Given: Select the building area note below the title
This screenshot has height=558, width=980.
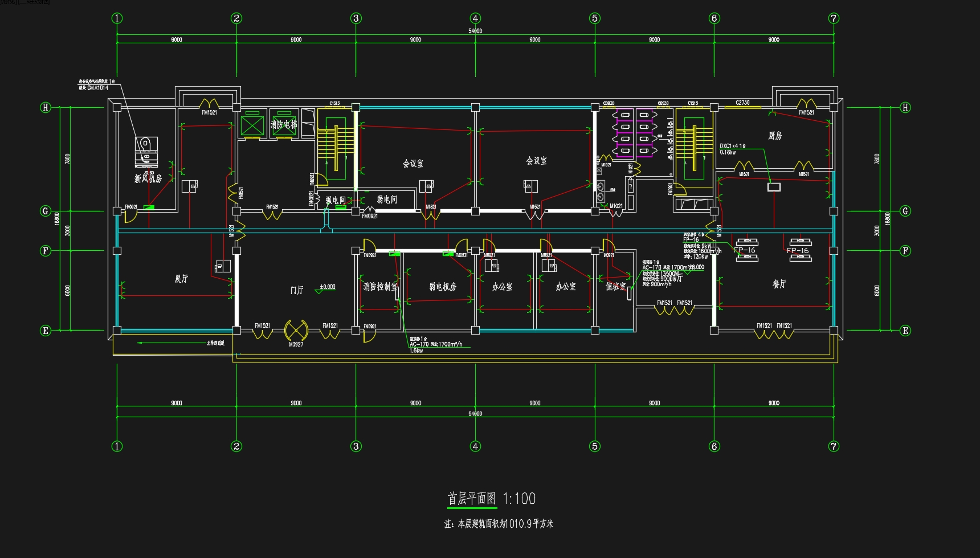Looking at the screenshot, I should [499, 524].
